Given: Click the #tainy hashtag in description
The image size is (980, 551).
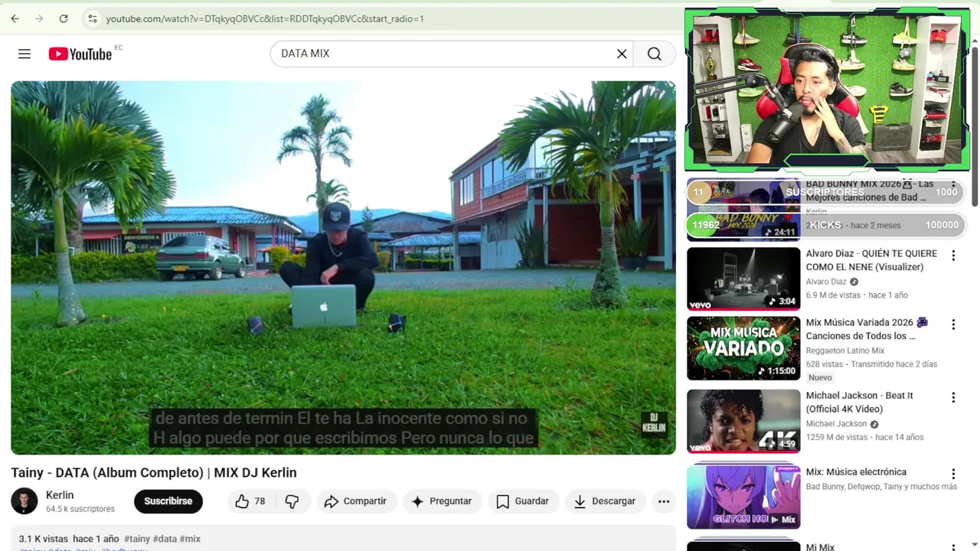Looking at the screenshot, I should coord(137,539).
